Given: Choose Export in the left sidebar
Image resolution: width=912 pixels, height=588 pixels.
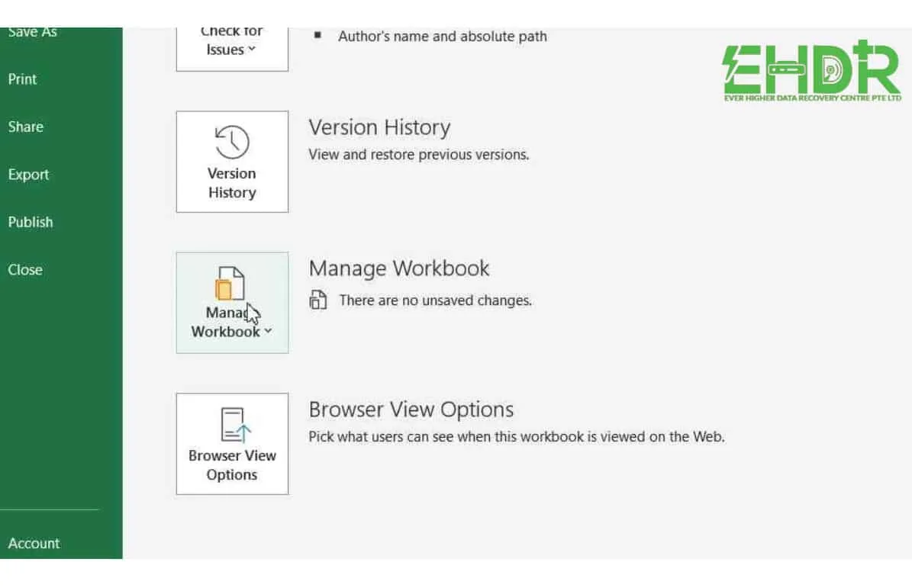Looking at the screenshot, I should (x=29, y=175).
